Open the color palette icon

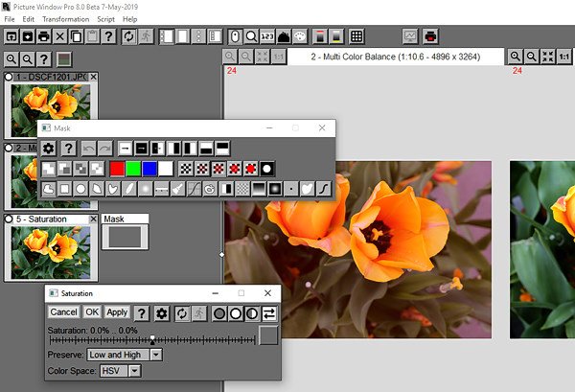coord(300,36)
